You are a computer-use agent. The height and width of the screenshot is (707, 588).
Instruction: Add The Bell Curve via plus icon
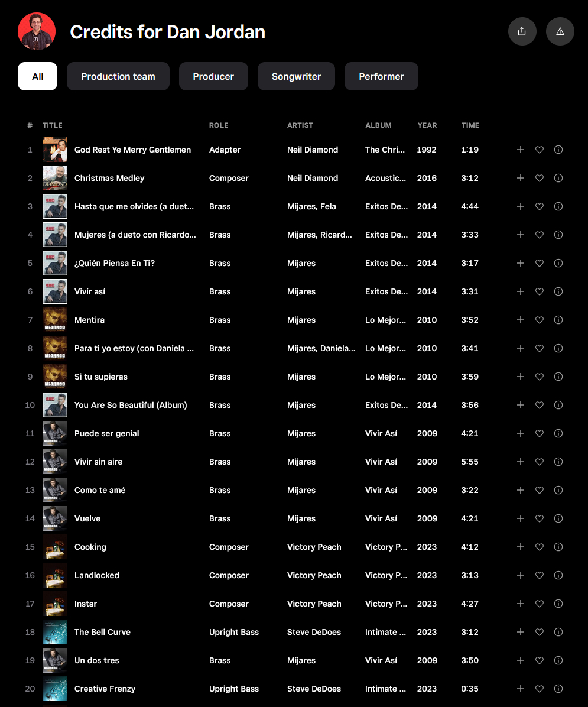(x=520, y=632)
